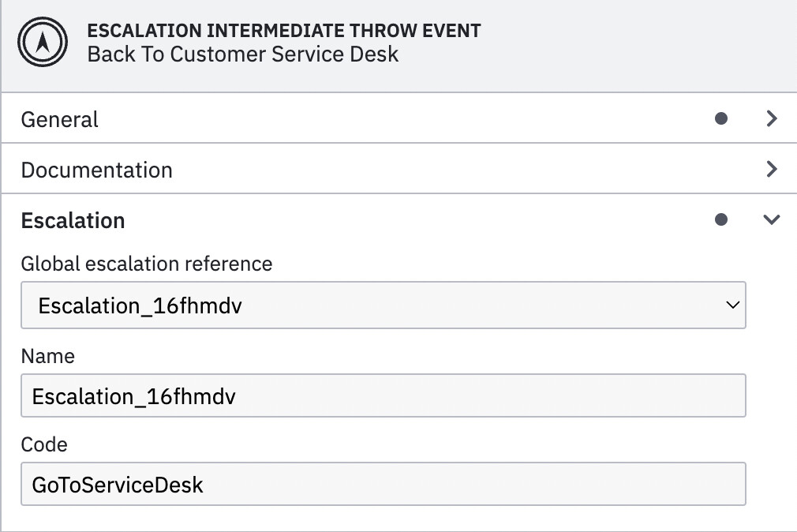The height and width of the screenshot is (532, 797).
Task: Click inside the Code input field showing GoToServiceDesk
Action: pos(383,484)
